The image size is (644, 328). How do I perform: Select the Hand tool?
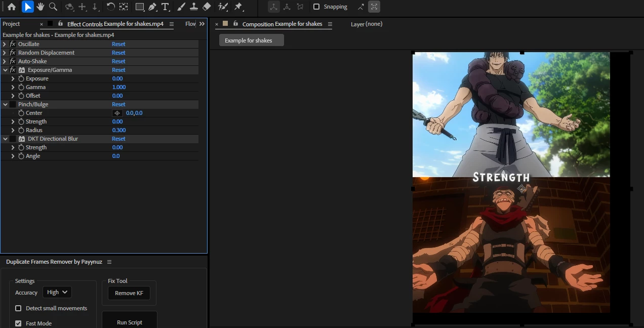click(40, 7)
